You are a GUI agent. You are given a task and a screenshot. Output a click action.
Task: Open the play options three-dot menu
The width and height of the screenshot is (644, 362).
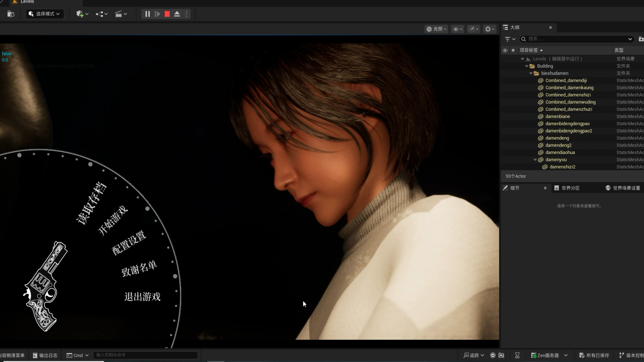pyautogui.click(x=187, y=14)
